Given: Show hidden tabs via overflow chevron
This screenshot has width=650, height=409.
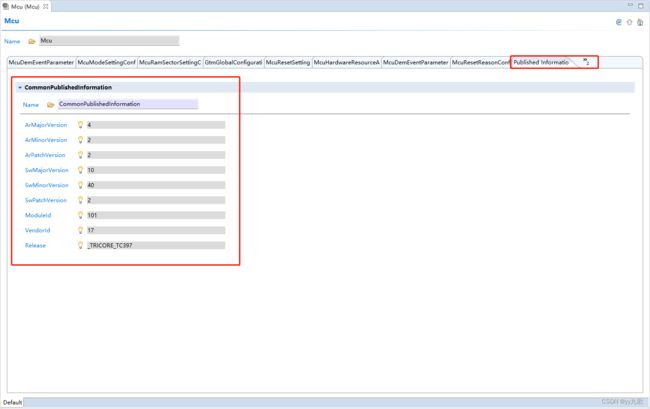Looking at the screenshot, I should [586, 62].
